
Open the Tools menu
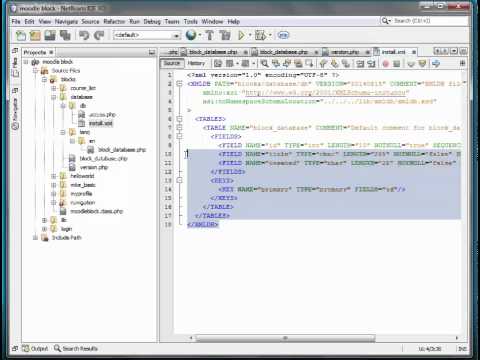(x=191, y=22)
